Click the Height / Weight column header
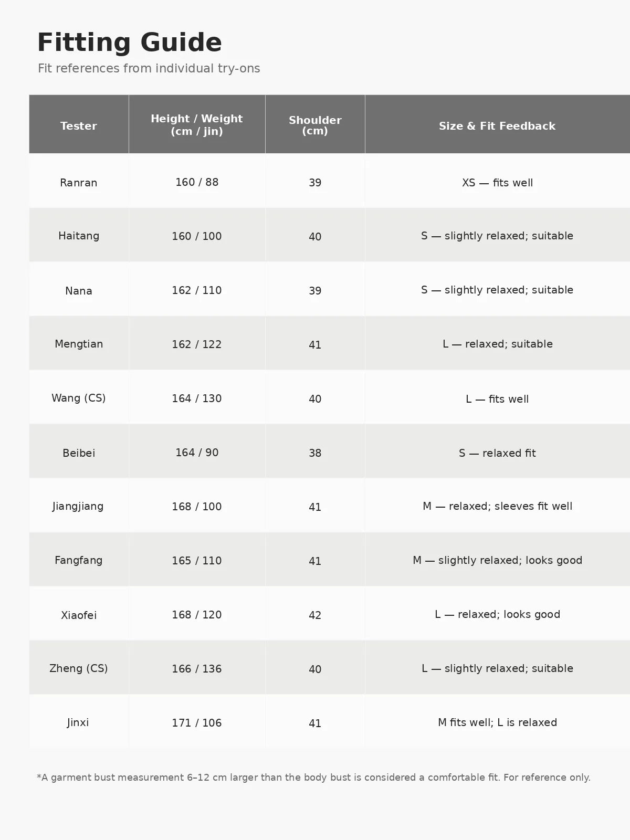The width and height of the screenshot is (630, 840). [x=197, y=125]
